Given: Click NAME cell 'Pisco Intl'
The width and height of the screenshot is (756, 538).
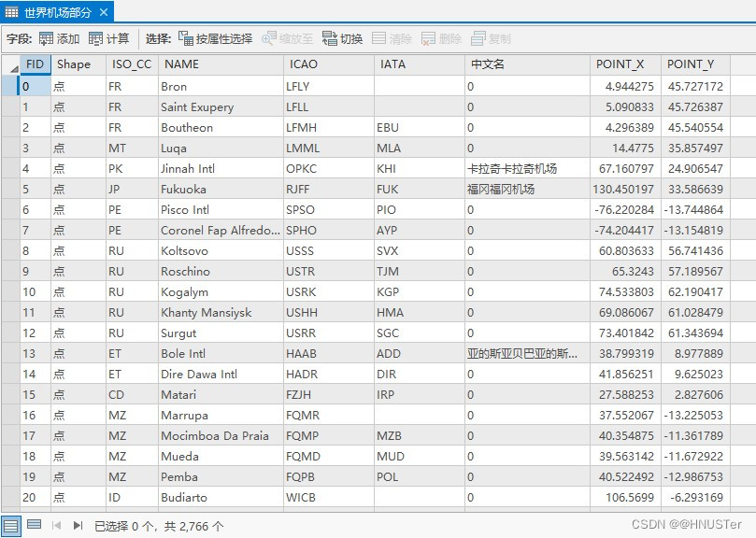Looking at the screenshot, I should [x=221, y=210].
